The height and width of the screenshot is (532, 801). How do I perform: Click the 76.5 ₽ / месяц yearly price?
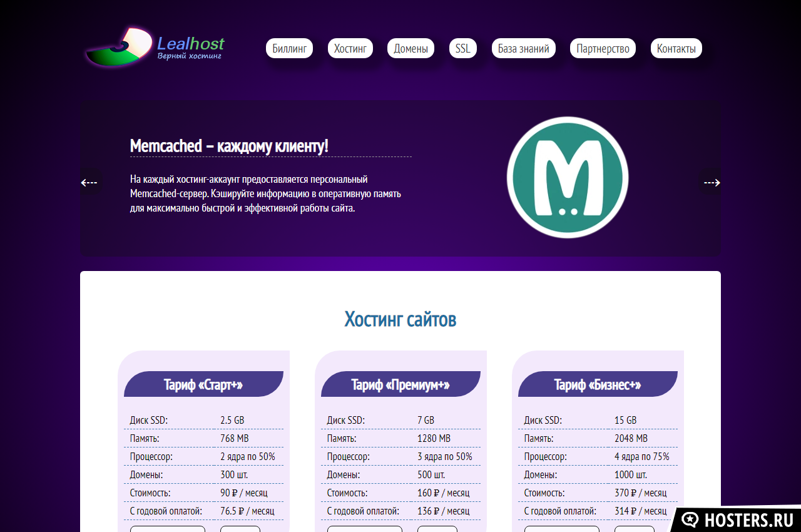point(247,511)
